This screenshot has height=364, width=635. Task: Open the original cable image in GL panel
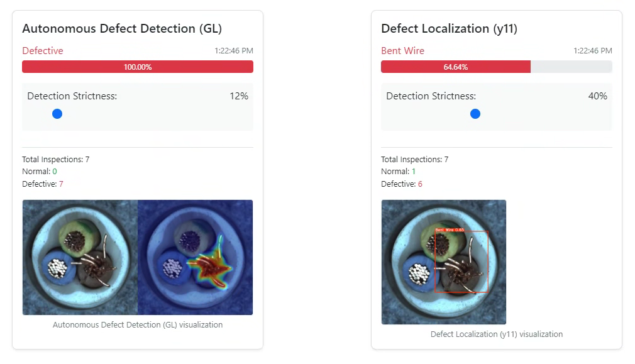coord(80,257)
